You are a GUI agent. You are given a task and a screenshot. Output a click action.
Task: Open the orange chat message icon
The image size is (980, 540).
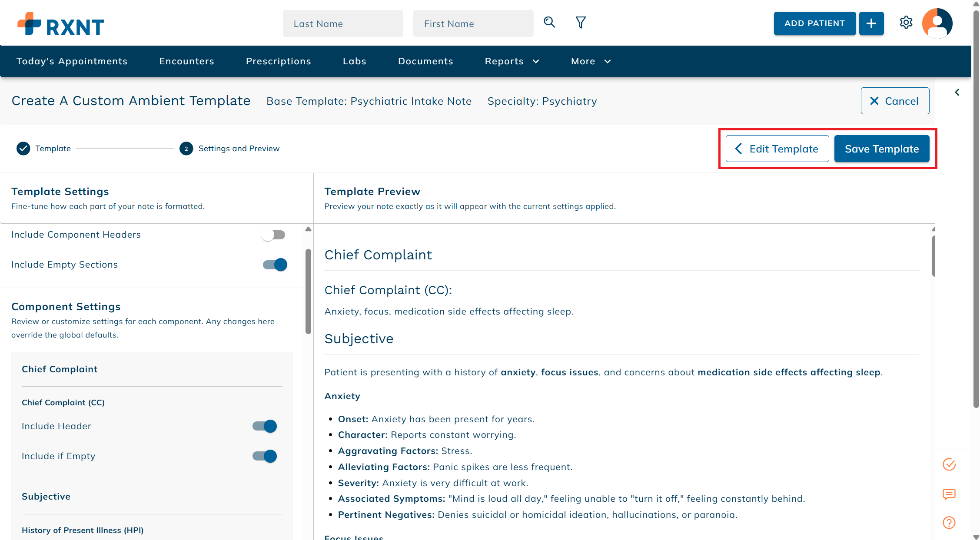click(949, 494)
